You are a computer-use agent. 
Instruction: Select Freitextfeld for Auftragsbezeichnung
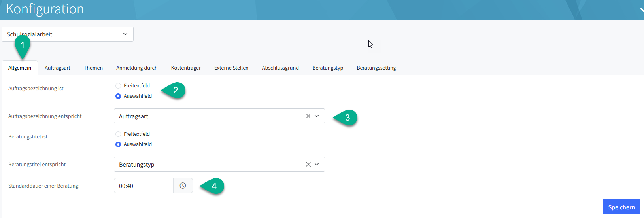click(118, 86)
